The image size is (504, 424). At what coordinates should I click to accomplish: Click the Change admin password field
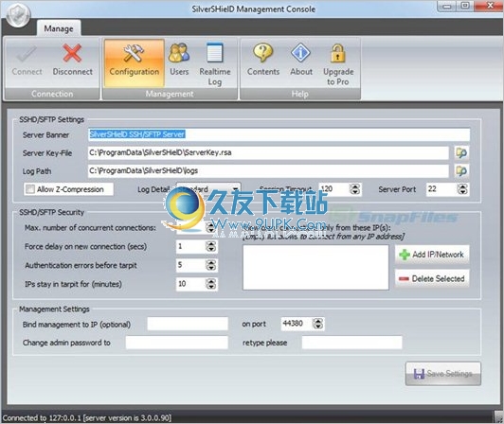177,343
